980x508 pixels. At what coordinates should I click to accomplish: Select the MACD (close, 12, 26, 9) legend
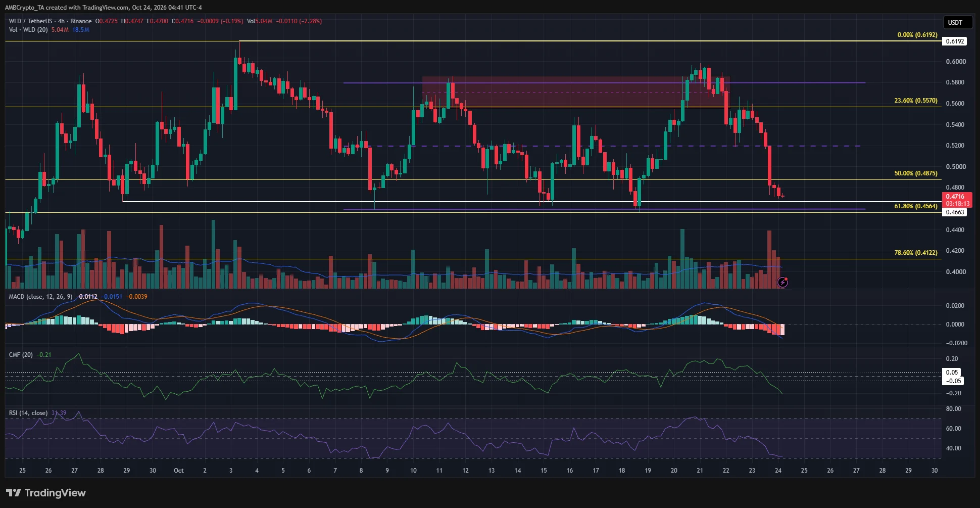coord(40,297)
